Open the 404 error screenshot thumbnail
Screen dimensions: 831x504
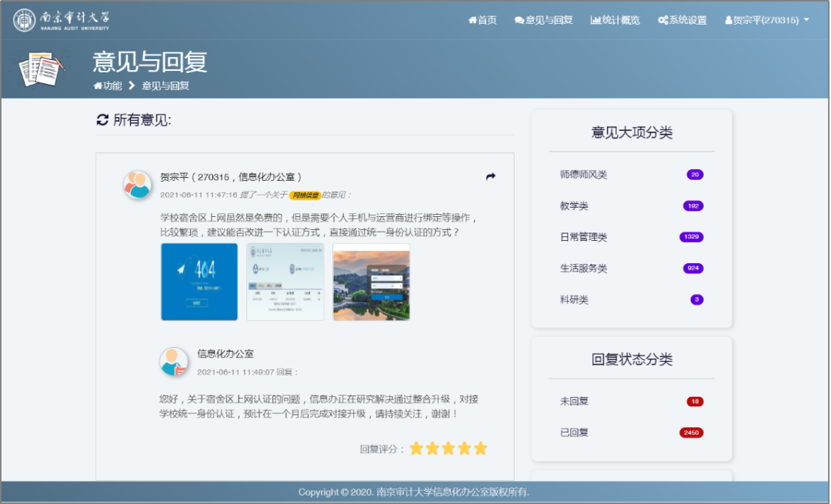click(x=199, y=282)
